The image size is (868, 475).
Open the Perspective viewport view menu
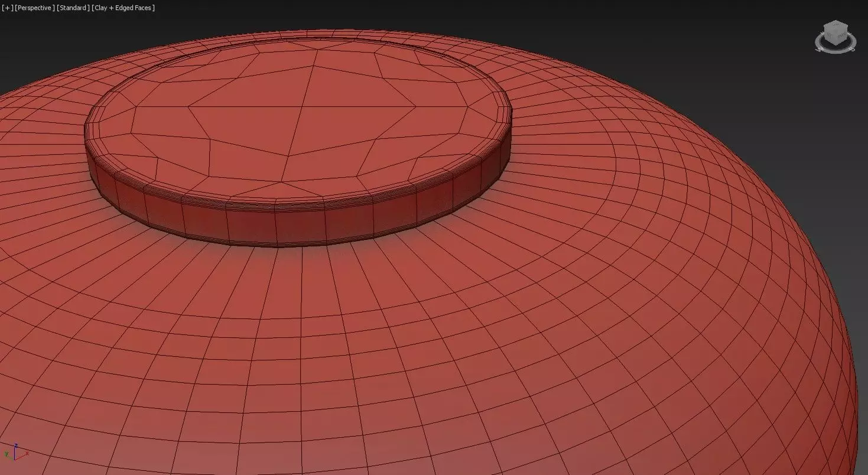(x=34, y=8)
